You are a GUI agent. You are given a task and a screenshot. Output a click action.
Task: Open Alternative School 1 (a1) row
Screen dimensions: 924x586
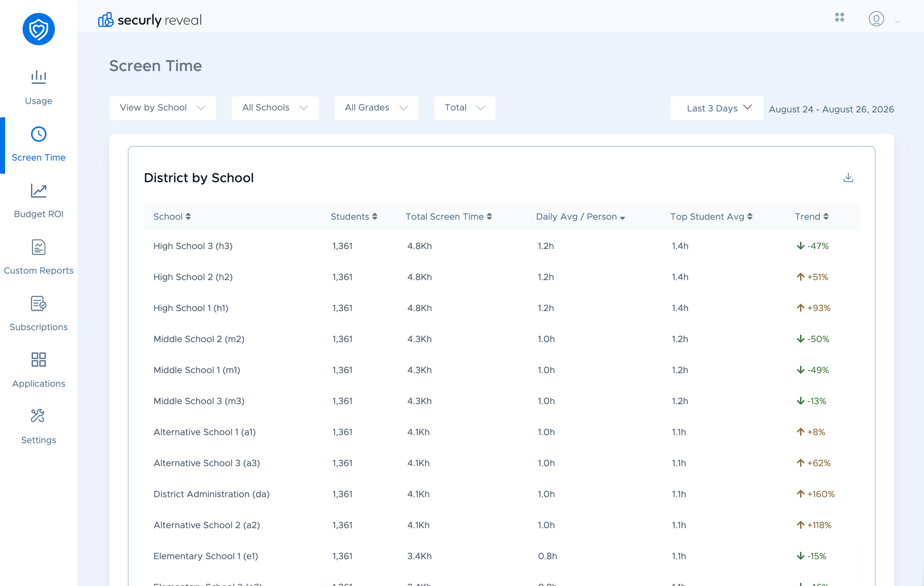tap(501, 432)
